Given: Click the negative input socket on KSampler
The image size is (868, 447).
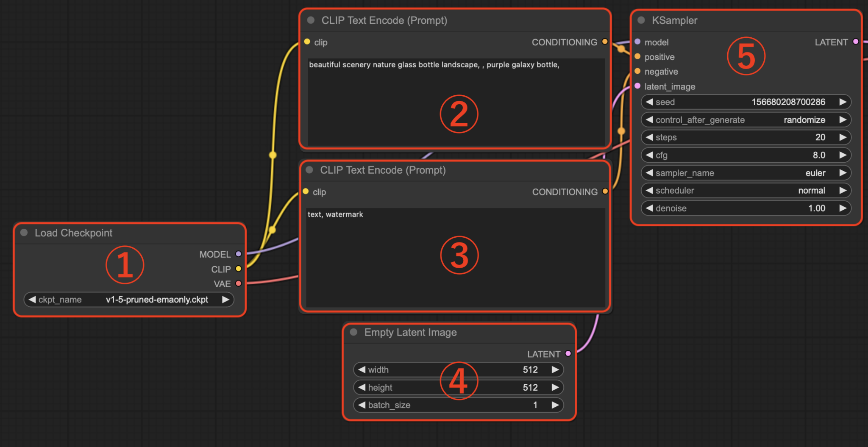Looking at the screenshot, I should click(637, 71).
